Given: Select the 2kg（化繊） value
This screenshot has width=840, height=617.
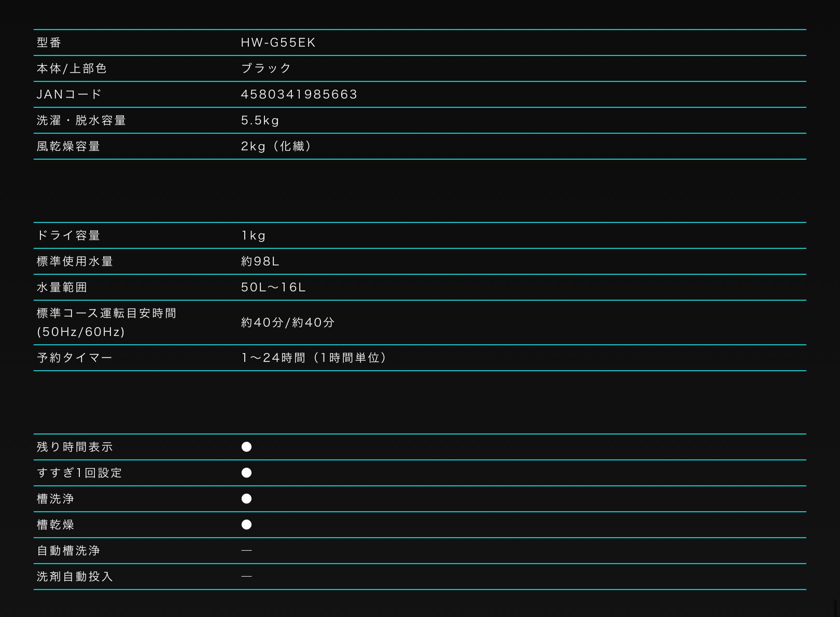Looking at the screenshot, I should (x=276, y=146).
